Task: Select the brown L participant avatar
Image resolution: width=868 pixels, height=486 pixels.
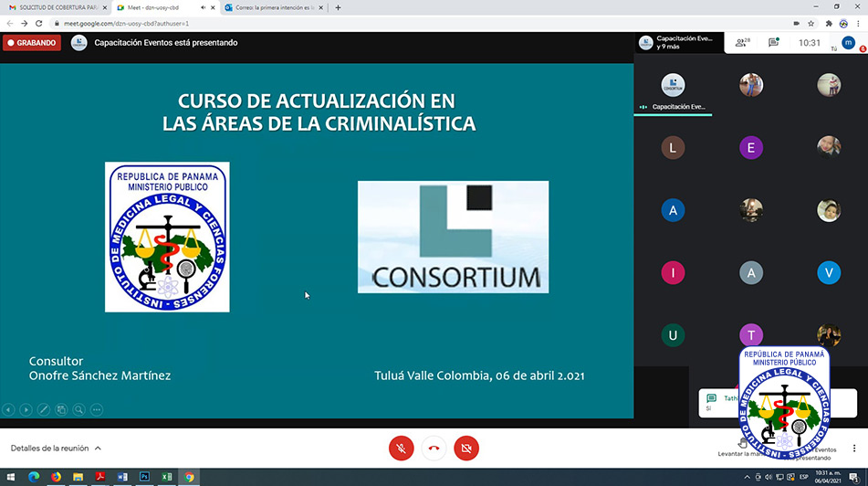Action: coord(674,148)
